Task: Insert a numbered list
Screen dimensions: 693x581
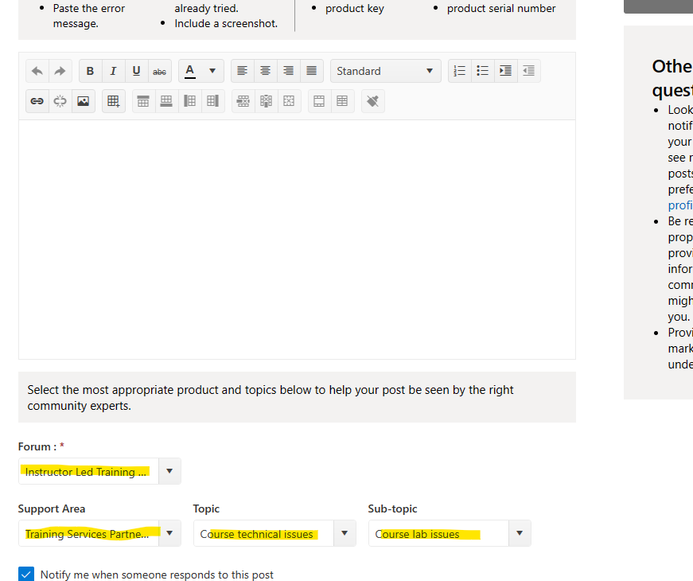Action: click(460, 71)
